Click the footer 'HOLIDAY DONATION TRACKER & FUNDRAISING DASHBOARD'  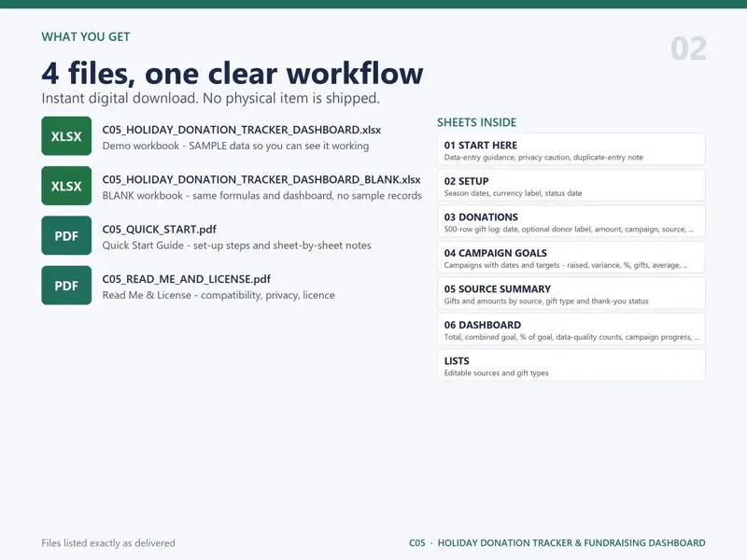point(571,543)
